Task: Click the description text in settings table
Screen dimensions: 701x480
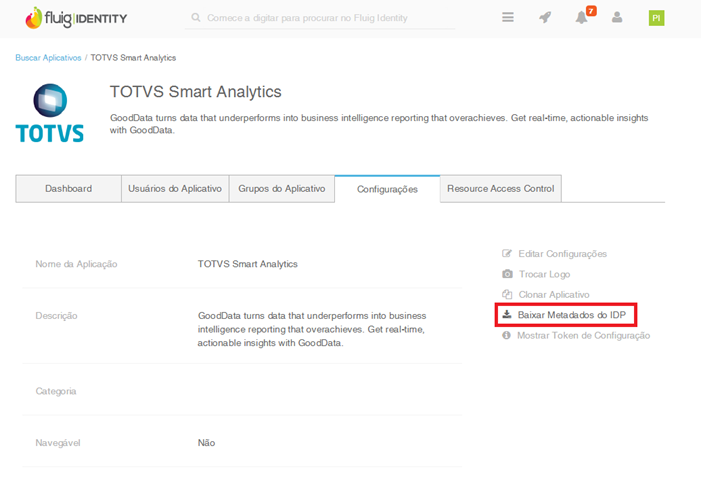Action: coord(312,329)
